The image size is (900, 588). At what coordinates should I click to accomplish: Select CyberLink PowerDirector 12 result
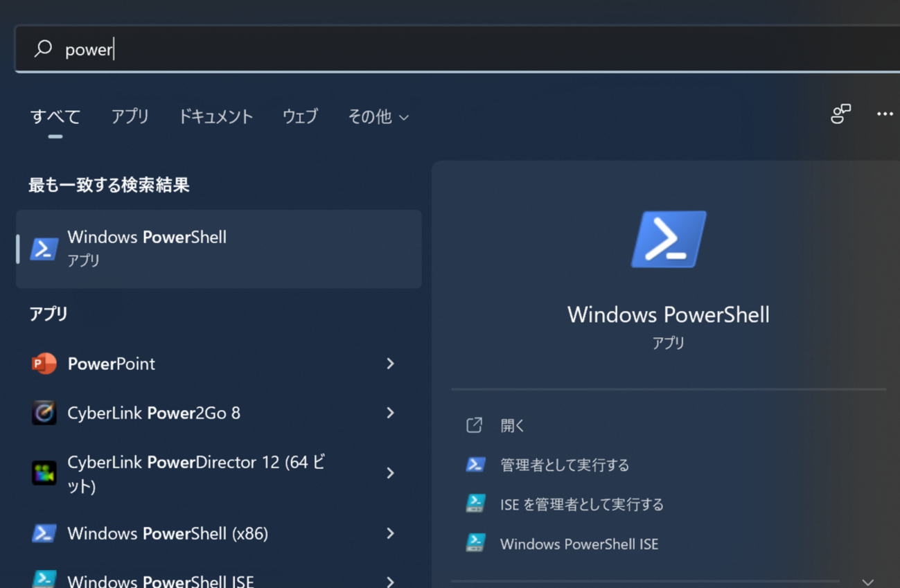197,474
